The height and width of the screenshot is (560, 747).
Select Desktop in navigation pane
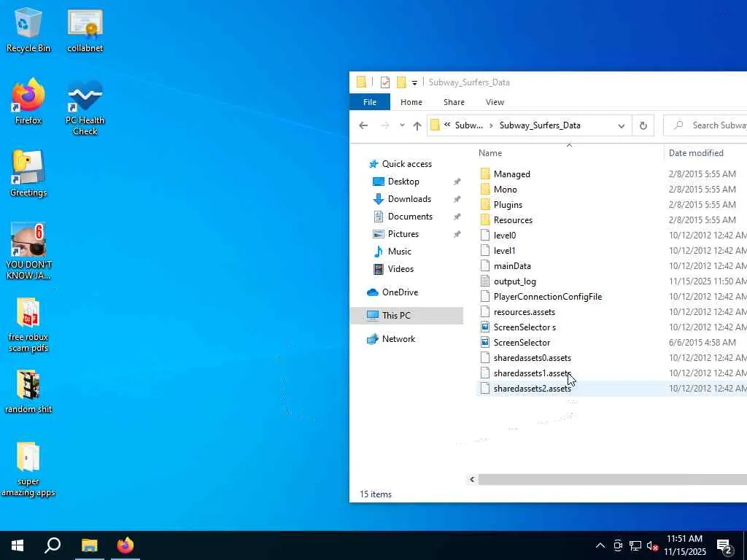pos(403,182)
